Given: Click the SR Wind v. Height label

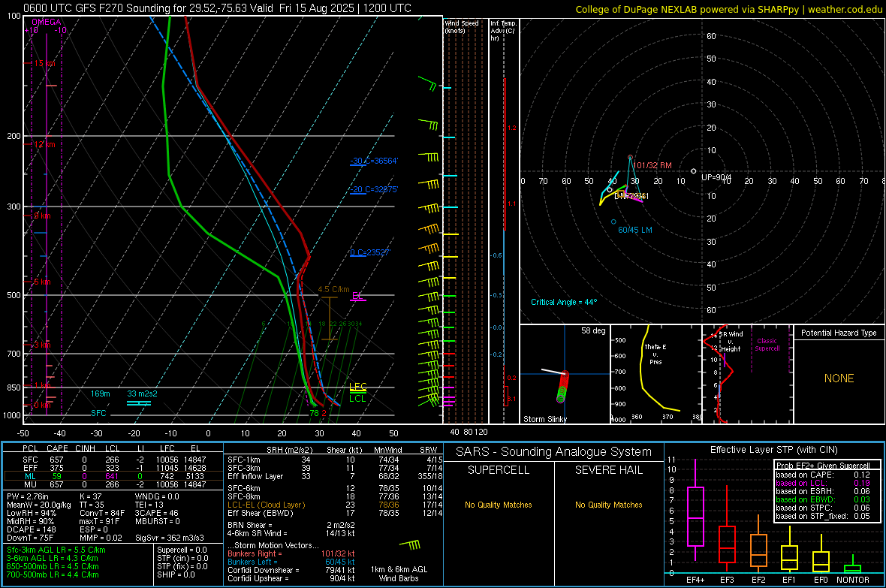Looking at the screenshot, I should tap(731, 342).
